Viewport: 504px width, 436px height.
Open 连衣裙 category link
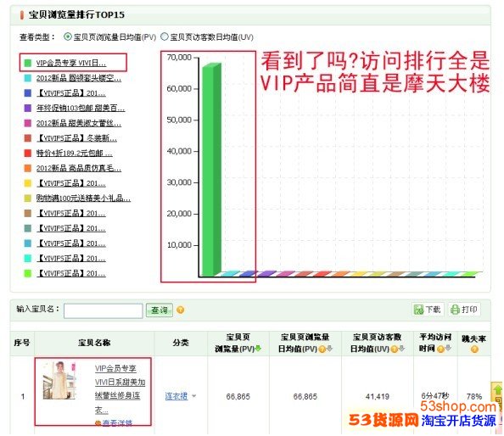tap(176, 396)
